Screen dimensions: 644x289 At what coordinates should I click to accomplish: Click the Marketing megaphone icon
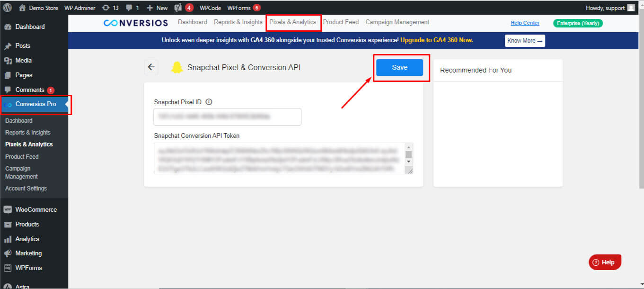click(8, 253)
